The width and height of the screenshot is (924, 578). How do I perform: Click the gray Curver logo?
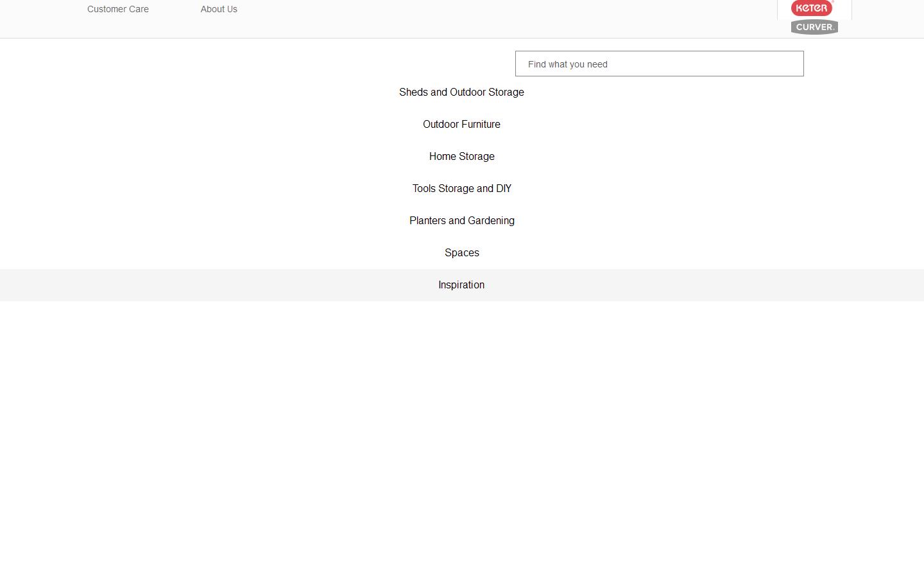point(814,27)
